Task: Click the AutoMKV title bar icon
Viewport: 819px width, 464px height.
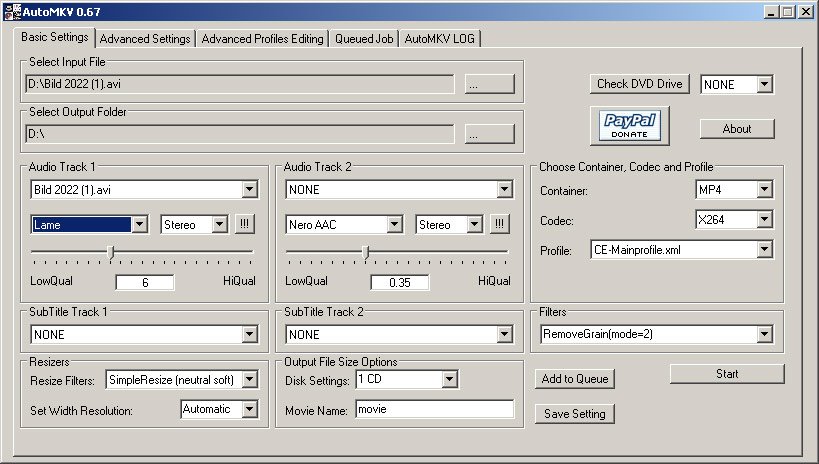Action: (11, 11)
